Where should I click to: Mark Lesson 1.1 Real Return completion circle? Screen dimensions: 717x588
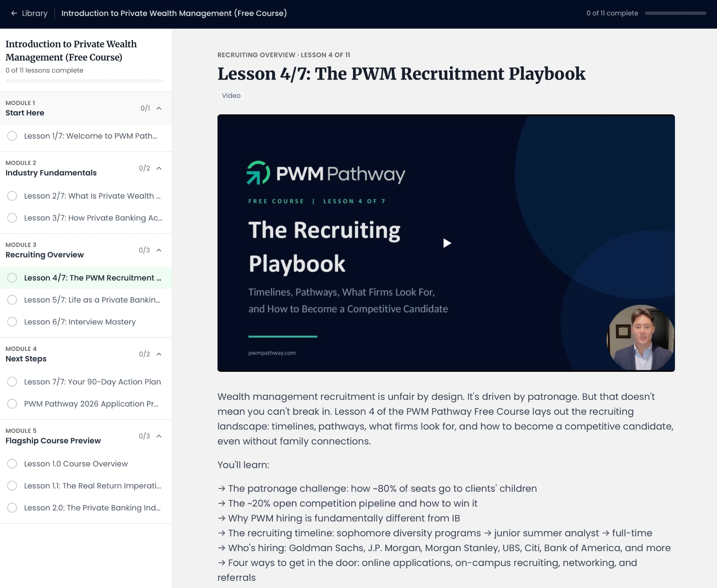point(12,486)
